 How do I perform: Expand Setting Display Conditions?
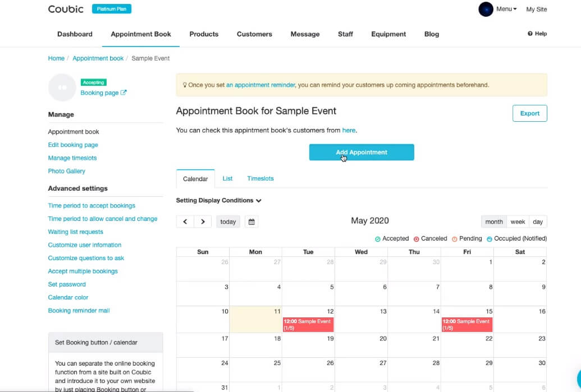[x=218, y=200]
